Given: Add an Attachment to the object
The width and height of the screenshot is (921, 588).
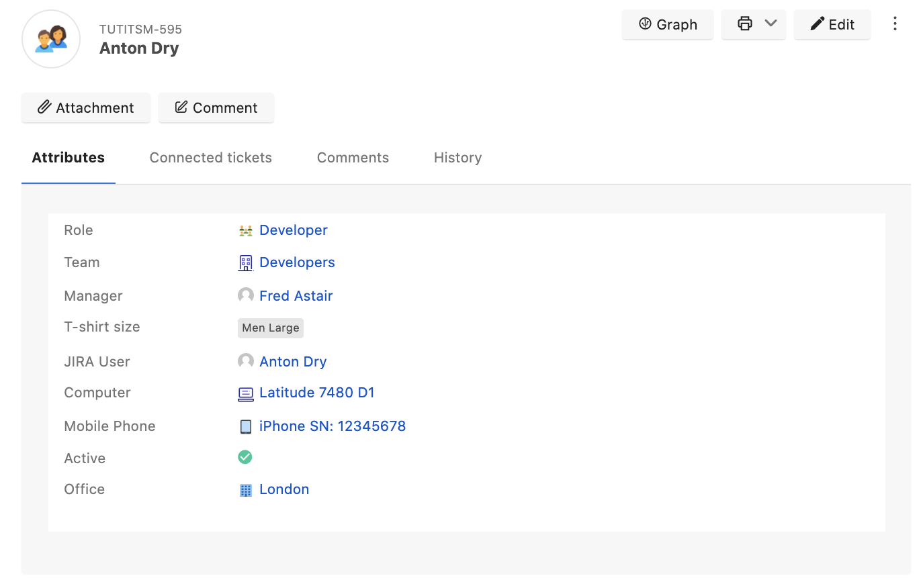Looking at the screenshot, I should (x=86, y=108).
